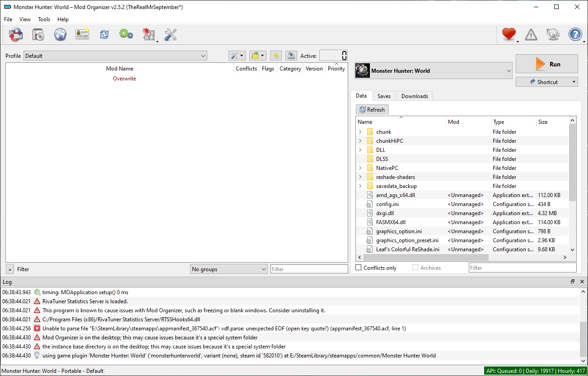
Task: Open the View menu
Action: (25, 19)
